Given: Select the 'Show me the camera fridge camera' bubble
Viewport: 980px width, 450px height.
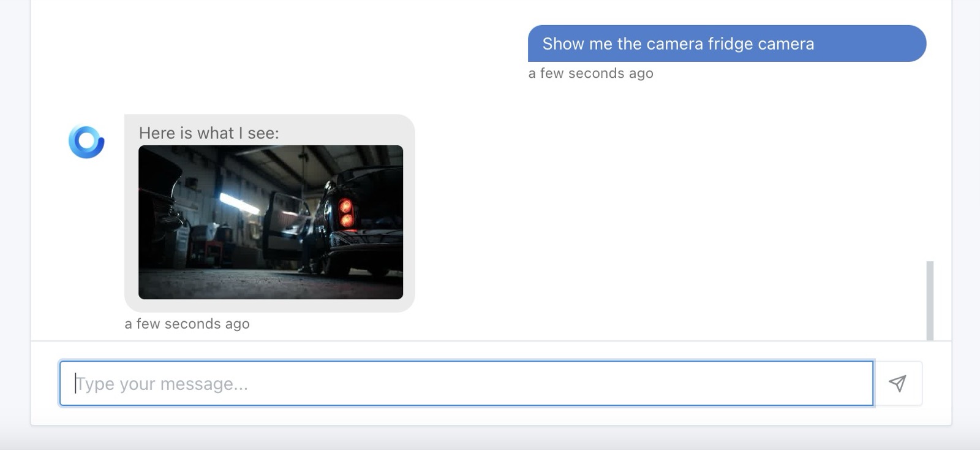Looking at the screenshot, I should click(x=726, y=44).
